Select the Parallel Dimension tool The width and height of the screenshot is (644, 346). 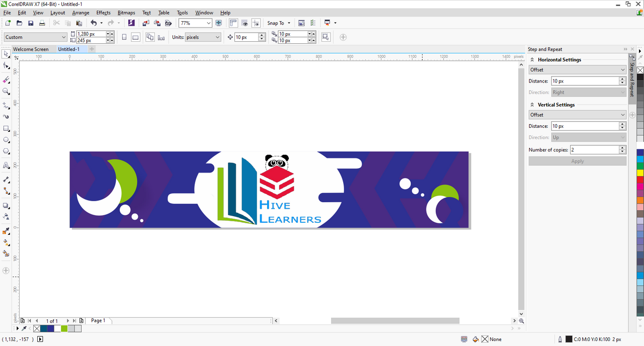tap(6, 180)
